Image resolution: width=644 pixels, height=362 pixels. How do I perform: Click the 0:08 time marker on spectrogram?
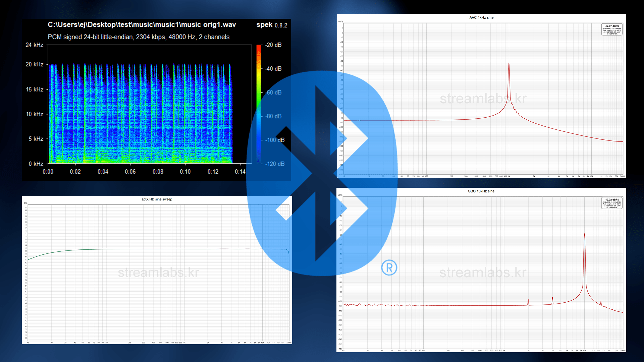pyautogui.click(x=158, y=172)
